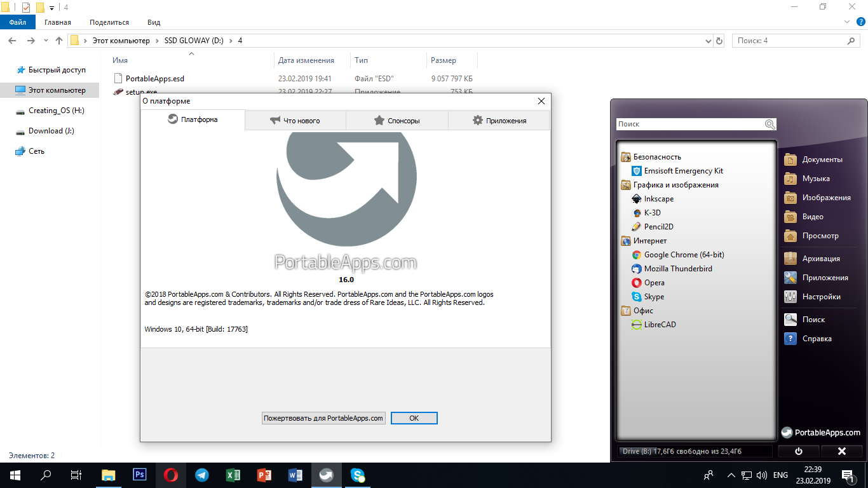The image size is (868, 488).
Task: Click the PortableApps.com logo link in menu
Action: coord(820,433)
